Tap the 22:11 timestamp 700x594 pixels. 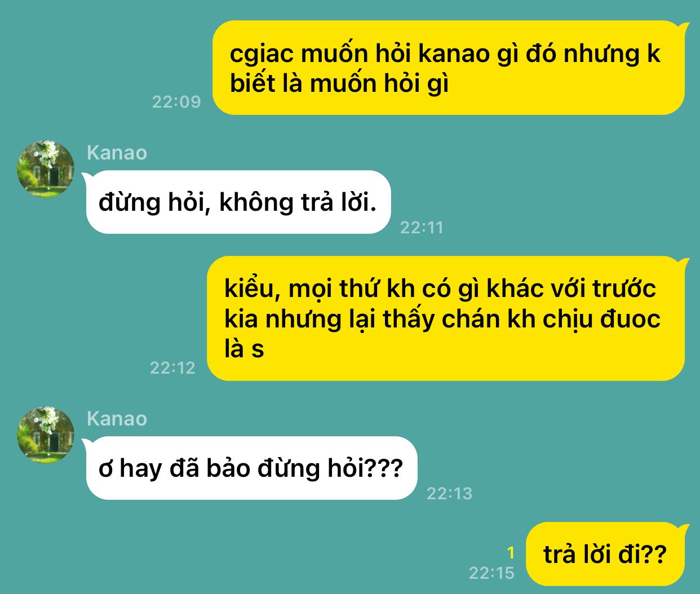point(422,228)
